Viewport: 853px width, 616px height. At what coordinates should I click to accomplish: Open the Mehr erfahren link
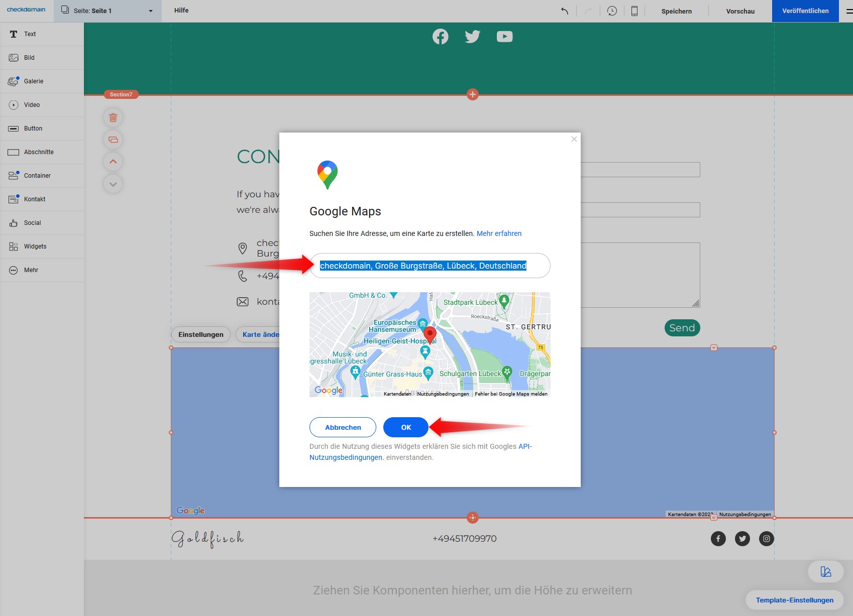(x=499, y=233)
